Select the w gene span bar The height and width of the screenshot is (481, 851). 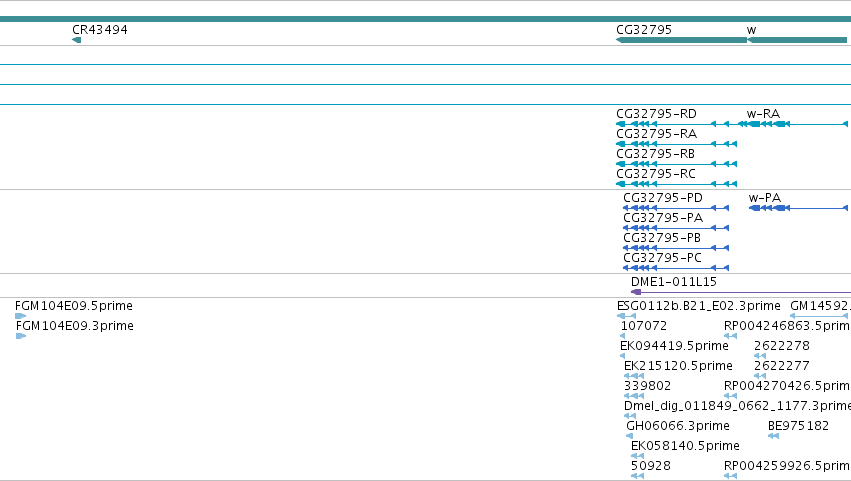pyautogui.click(x=797, y=40)
